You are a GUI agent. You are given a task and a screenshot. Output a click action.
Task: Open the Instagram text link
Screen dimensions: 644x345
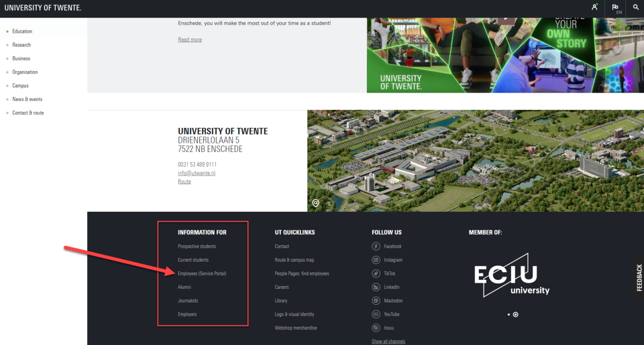point(393,260)
